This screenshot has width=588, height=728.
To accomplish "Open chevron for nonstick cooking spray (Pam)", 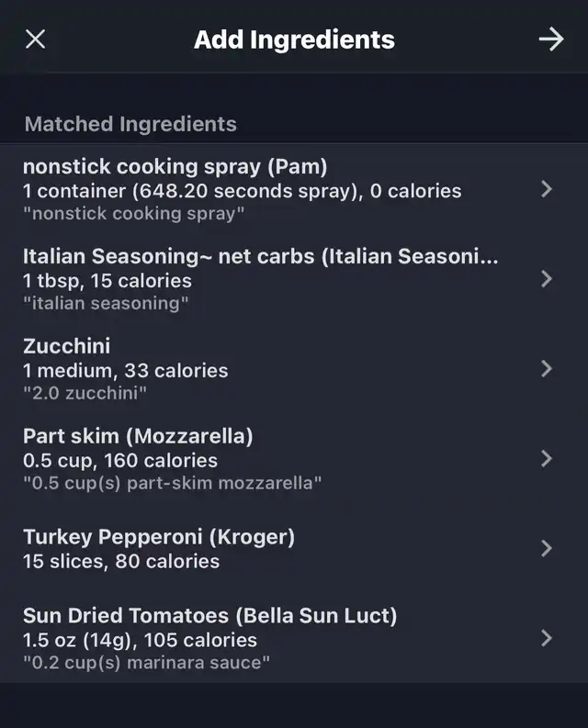I will (547, 189).
